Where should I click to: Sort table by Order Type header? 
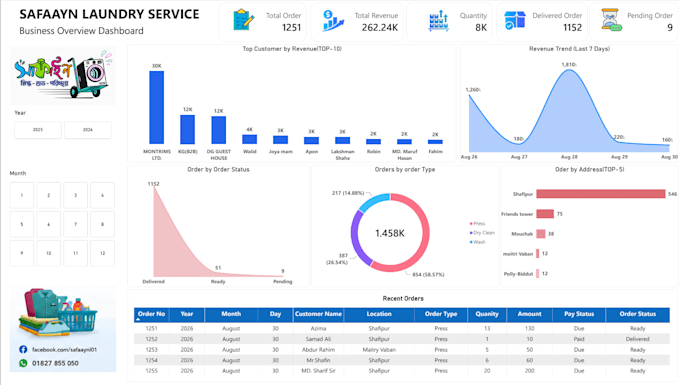(x=441, y=314)
